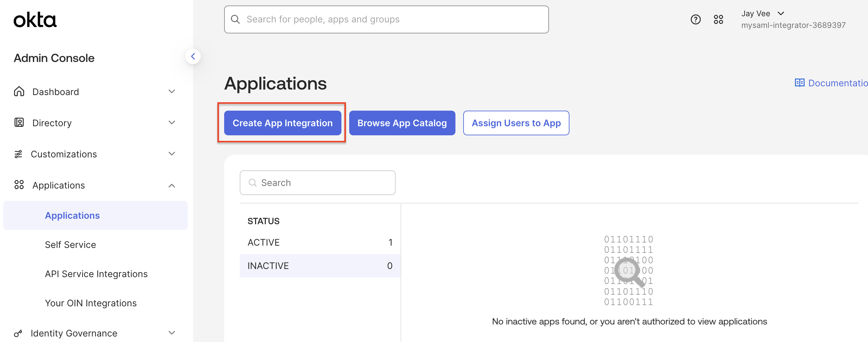Click the Applications parent label in sidebar
The height and width of the screenshot is (342, 868).
(x=58, y=186)
